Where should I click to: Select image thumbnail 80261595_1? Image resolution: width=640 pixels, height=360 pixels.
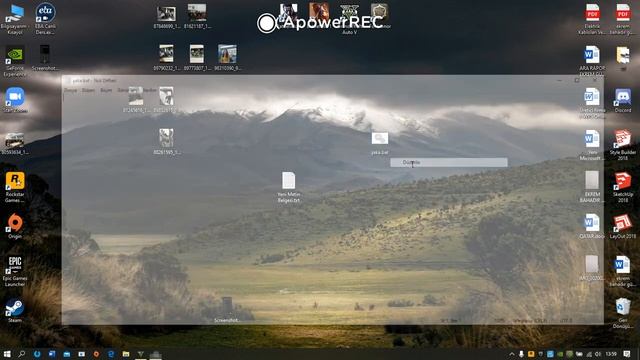click(x=167, y=142)
